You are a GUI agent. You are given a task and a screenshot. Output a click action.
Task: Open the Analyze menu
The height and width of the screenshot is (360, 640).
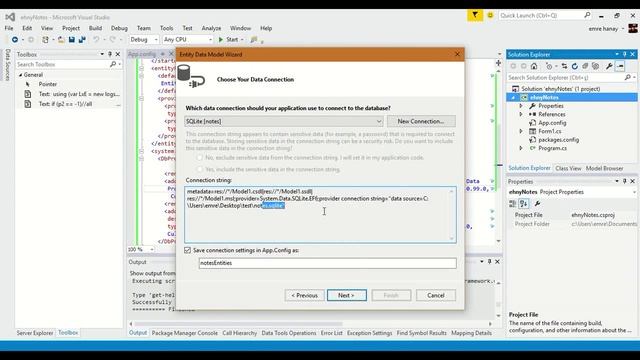(211, 28)
